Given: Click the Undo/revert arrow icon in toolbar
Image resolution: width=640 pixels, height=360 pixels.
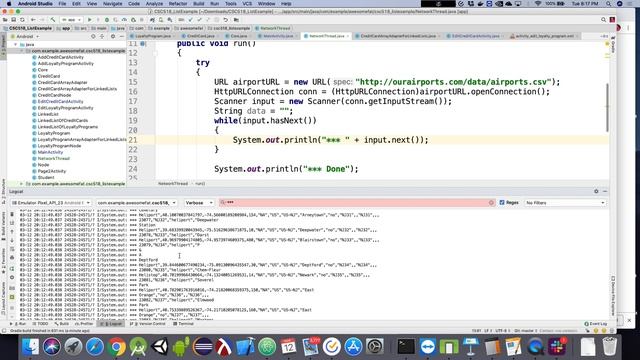Looking at the screenshot, I should pos(225,20).
